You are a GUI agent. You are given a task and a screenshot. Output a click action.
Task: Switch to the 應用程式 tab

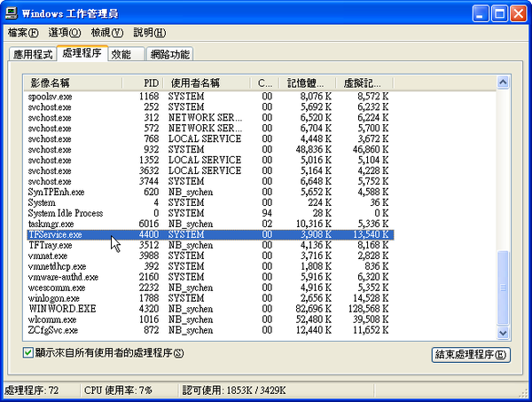coord(33,54)
